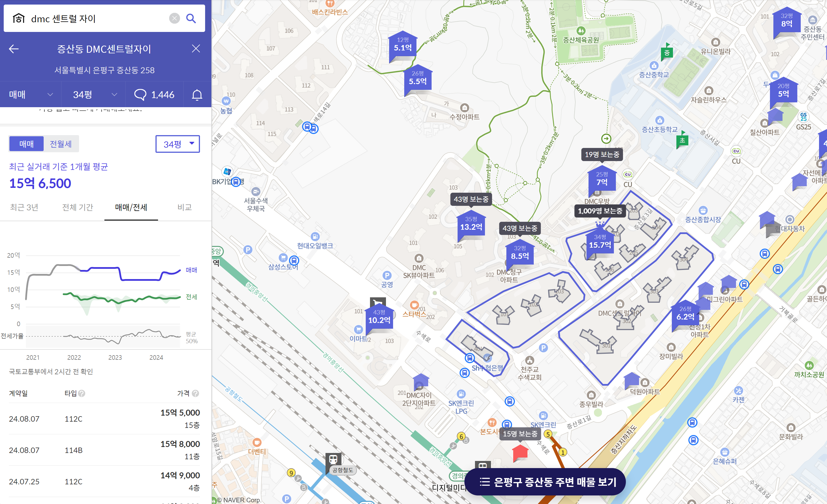Click 은평구 증산동 주변 매물 보기 button
The image size is (827, 504).
[x=545, y=482]
